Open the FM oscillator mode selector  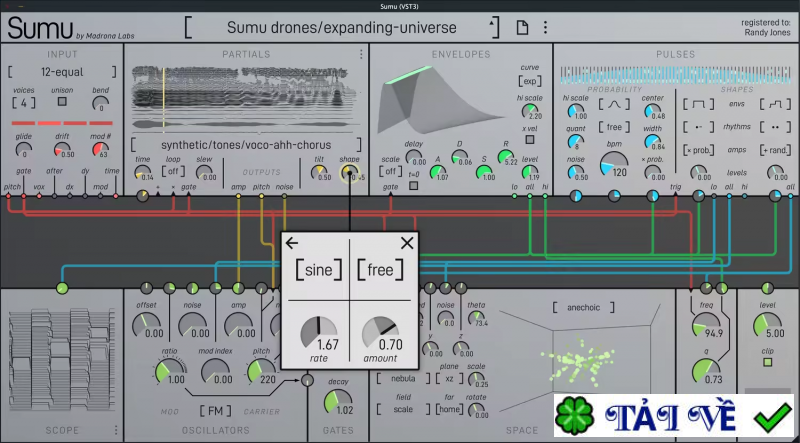click(215, 410)
